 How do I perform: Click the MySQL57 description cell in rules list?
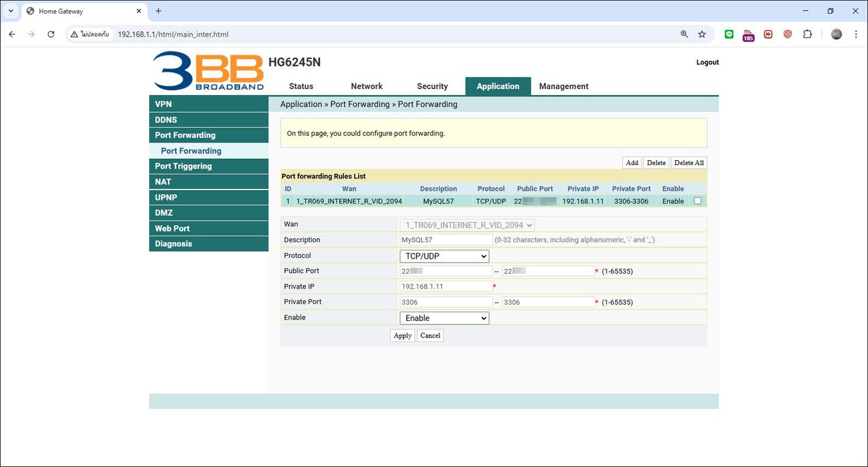438,201
